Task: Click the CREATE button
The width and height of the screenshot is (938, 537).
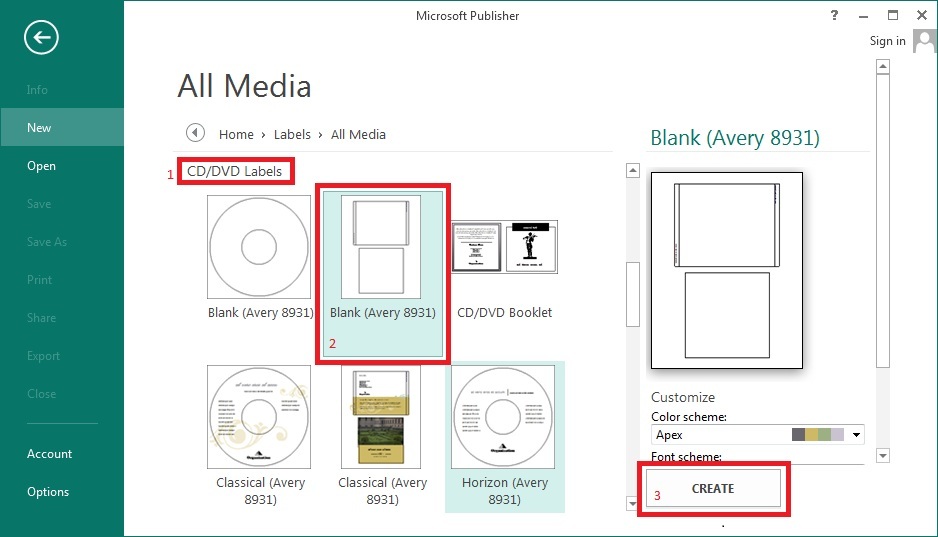Action: click(712, 489)
